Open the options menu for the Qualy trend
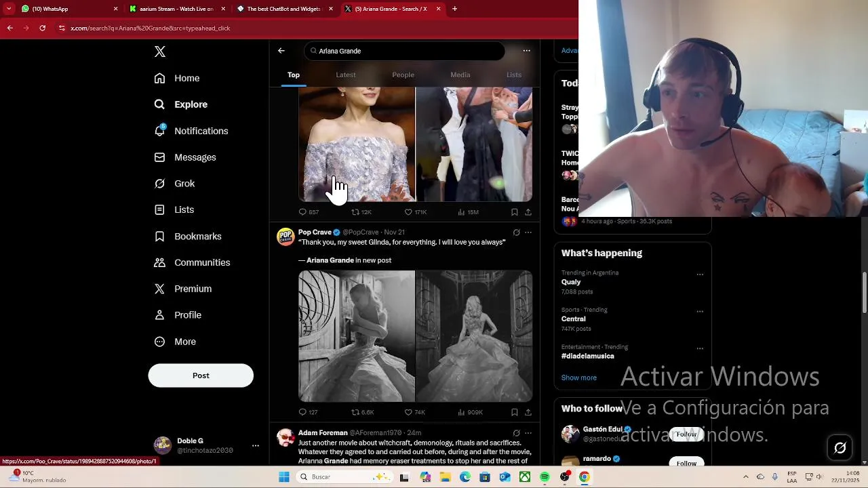This screenshot has width=868, height=488. pos(700,274)
